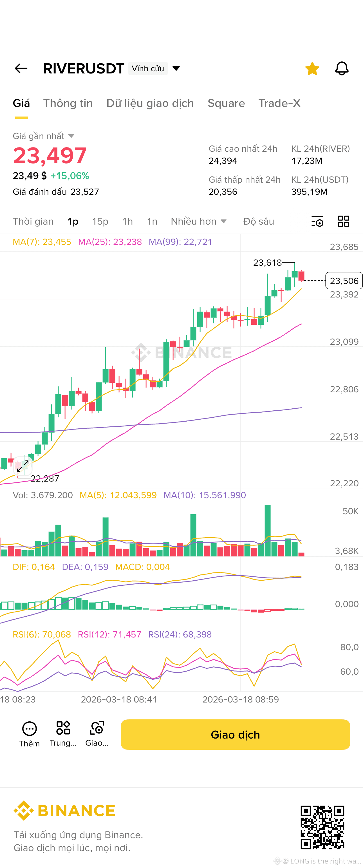Screen dimensions: 363x868
Task: Open the contract selector dropdown arrow
Action: [x=176, y=68]
